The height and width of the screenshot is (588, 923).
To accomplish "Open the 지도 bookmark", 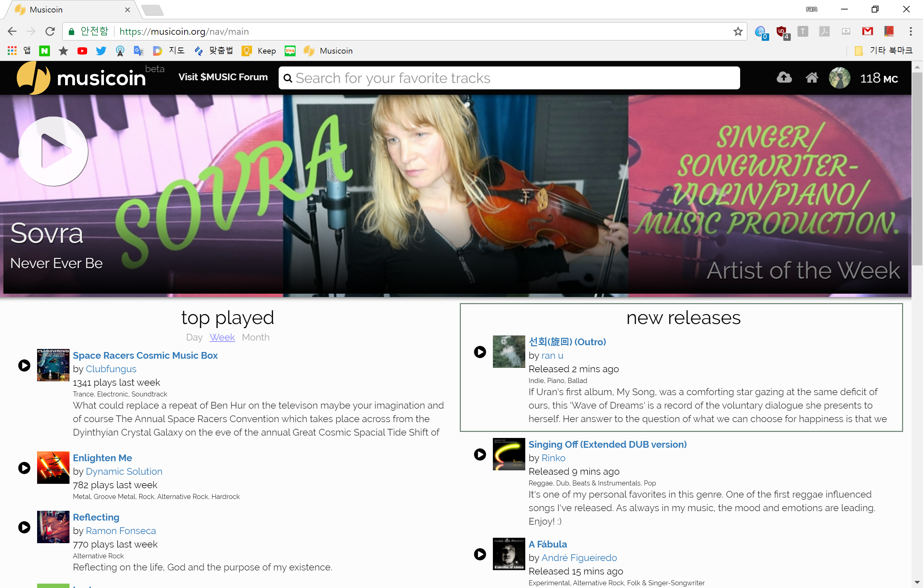I will tap(169, 51).
